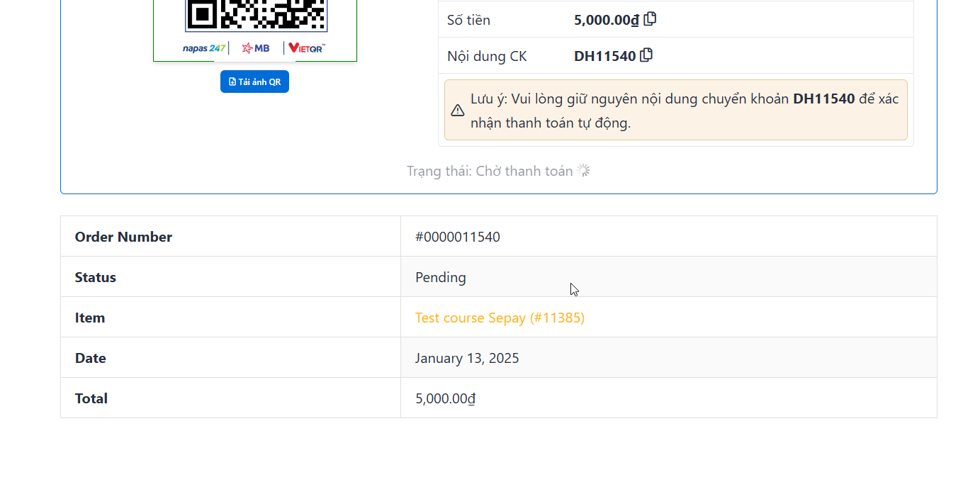
Task: Copy the amount 5,000.00đ icon
Action: [x=650, y=19]
